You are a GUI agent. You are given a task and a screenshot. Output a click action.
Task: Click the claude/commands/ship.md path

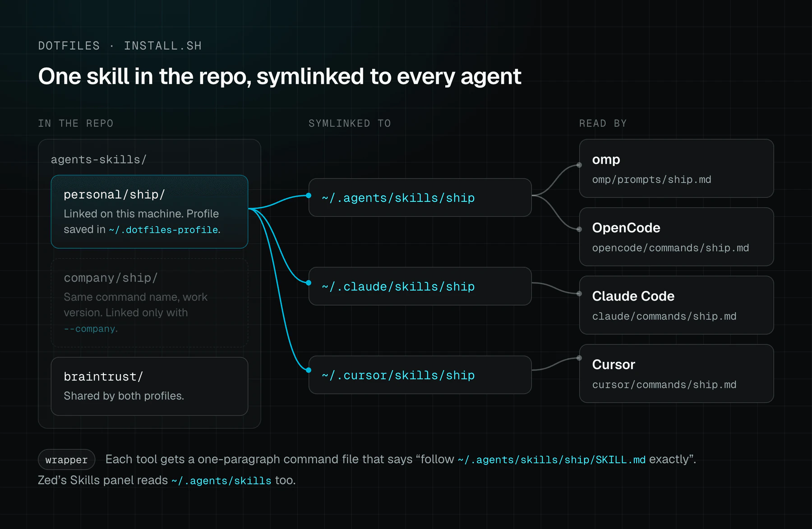664,316
